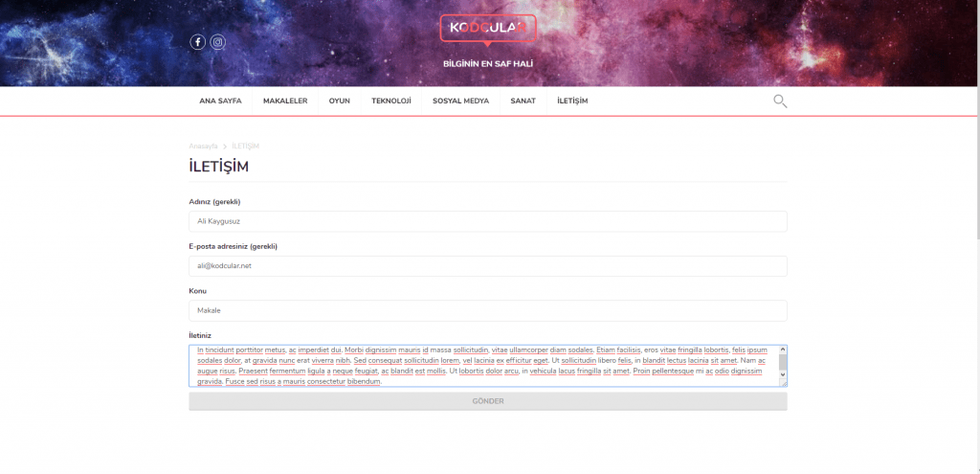Click the Konu label
980x474 pixels.
(x=197, y=291)
